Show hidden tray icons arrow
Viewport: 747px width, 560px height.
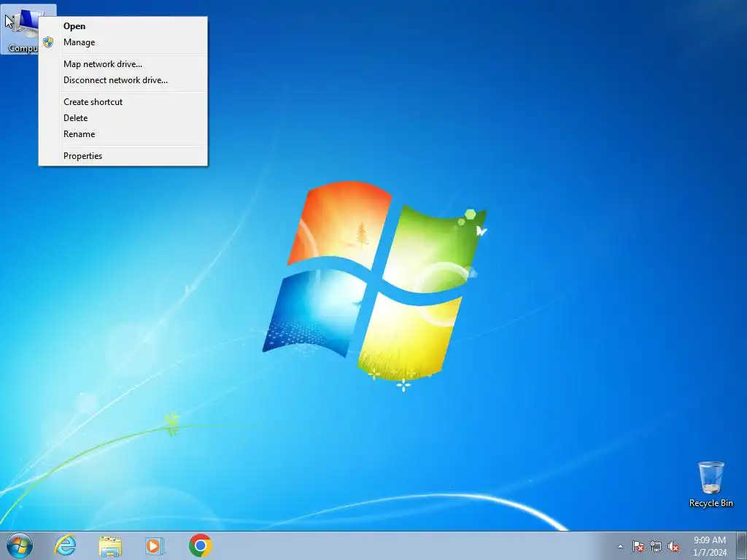620,546
